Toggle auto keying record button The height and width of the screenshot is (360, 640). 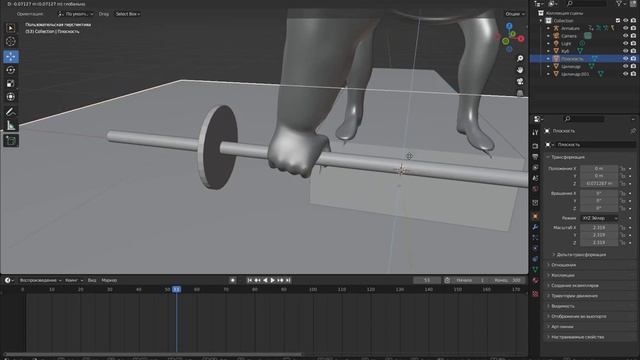(x=233, y=280)
